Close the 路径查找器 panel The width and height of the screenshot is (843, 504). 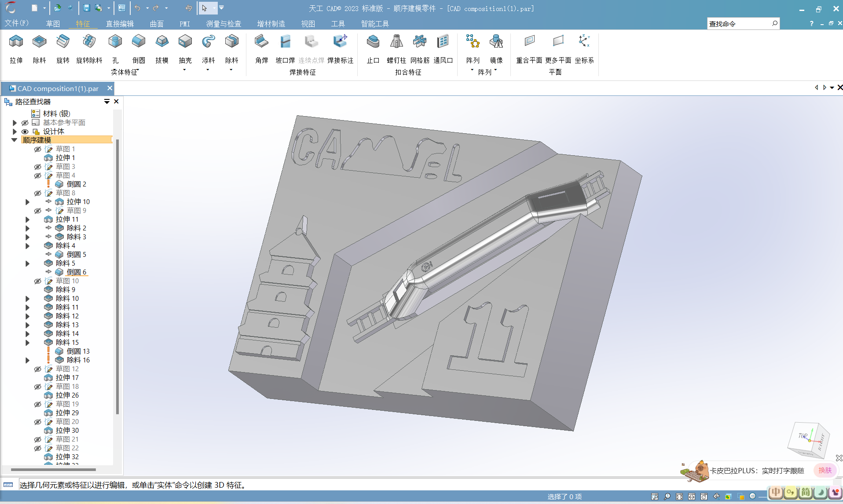coord(116,102)
